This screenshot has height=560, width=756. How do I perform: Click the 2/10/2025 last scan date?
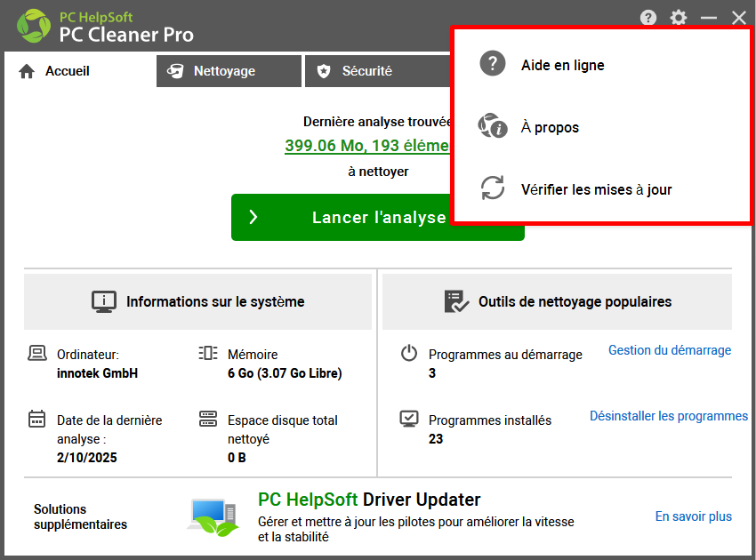click(x=87, y=458)
